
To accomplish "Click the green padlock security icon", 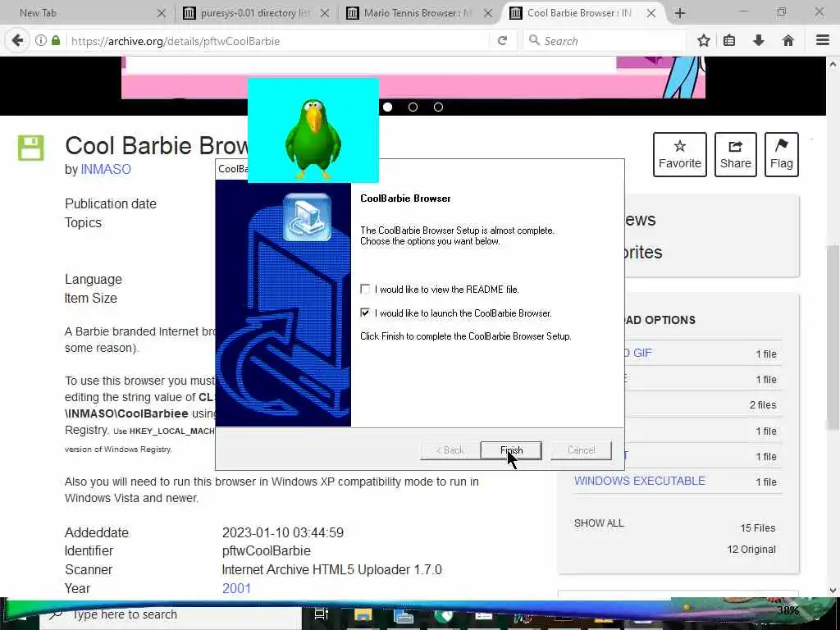I will click(x=56, y=41).
